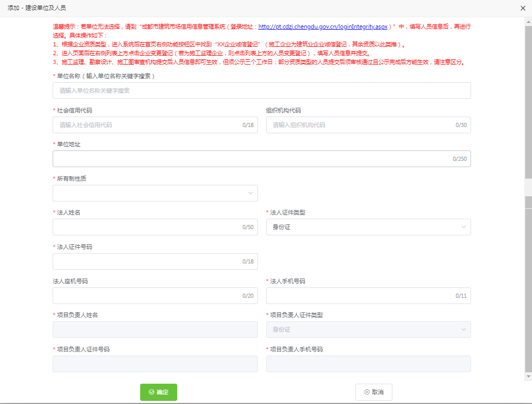Click the 法人姓名 input box

click(155, 227)
